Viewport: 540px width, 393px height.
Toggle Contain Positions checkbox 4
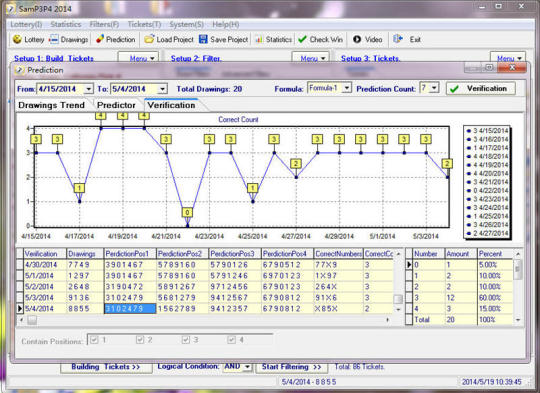[231, 340]
